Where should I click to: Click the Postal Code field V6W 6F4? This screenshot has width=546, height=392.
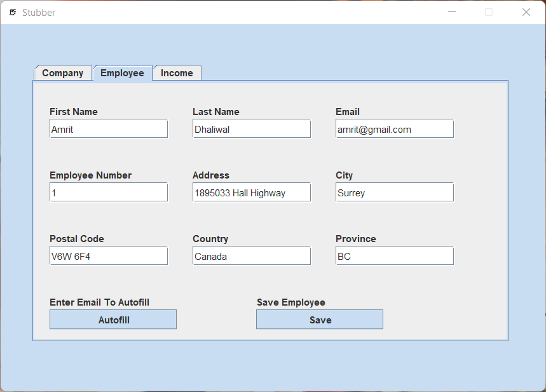[x=109, y=256]
